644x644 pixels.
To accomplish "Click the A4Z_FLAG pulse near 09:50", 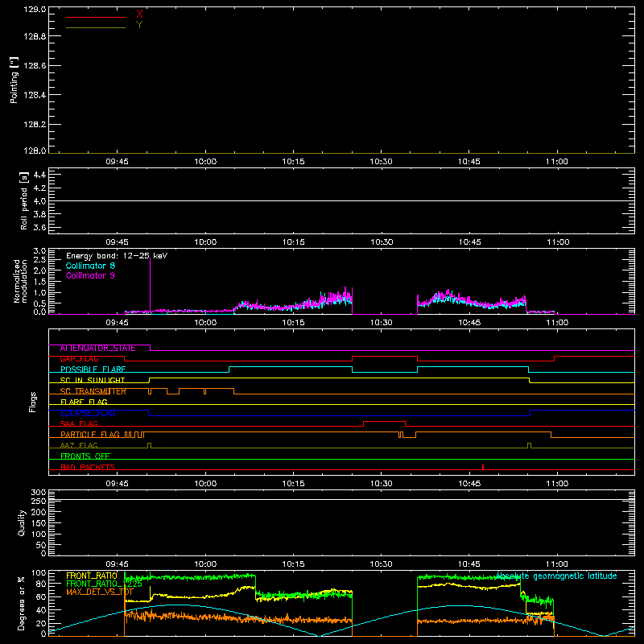I will coord(149,446).
